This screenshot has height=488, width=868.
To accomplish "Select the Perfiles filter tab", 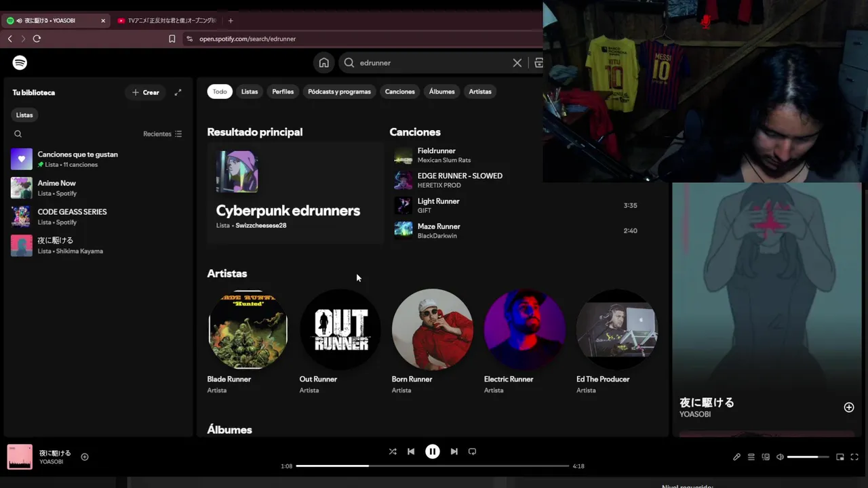I will pyautogui.click(x=283, y=91).
